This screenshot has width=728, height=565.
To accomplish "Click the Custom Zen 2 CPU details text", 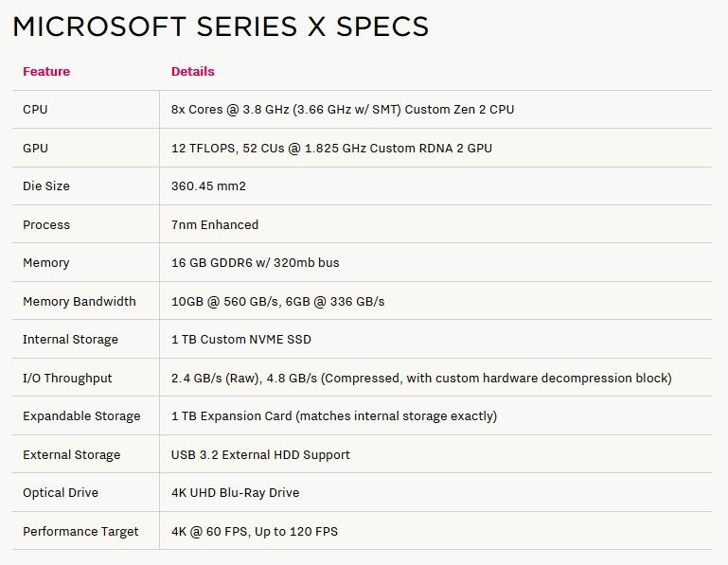I will coord(343,110).
